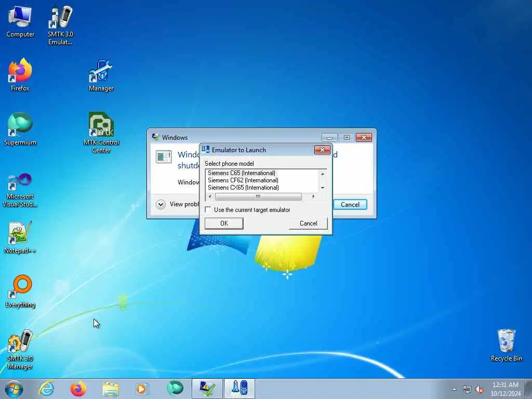Click the muted volume tray icon
532x399 pixels.
[x=480, y=389]
